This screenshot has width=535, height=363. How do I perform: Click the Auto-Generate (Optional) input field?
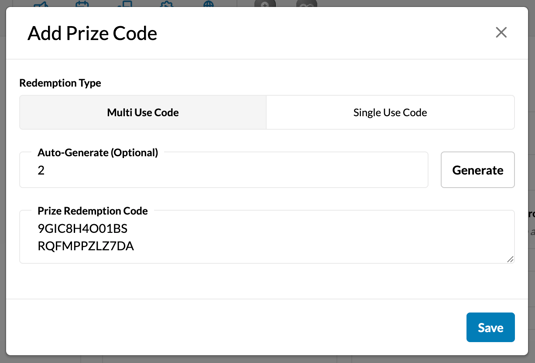tap(224, 170)
